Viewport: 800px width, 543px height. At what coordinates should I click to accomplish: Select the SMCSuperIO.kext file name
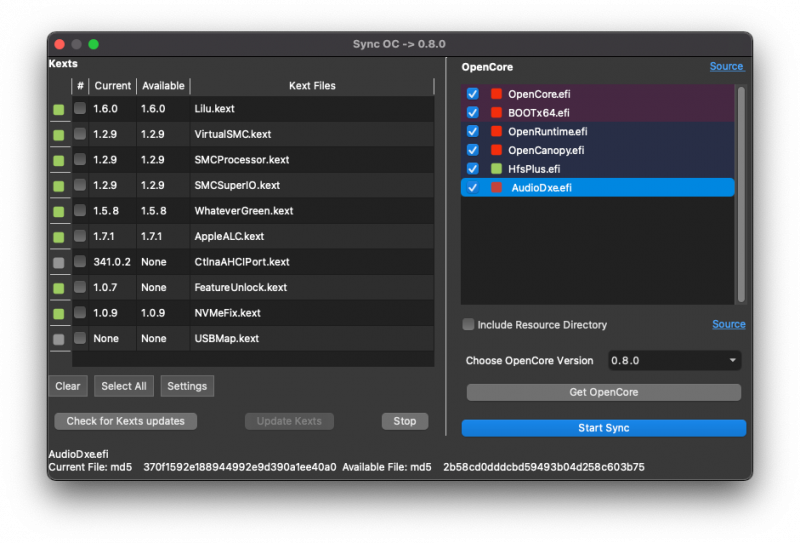237,185
